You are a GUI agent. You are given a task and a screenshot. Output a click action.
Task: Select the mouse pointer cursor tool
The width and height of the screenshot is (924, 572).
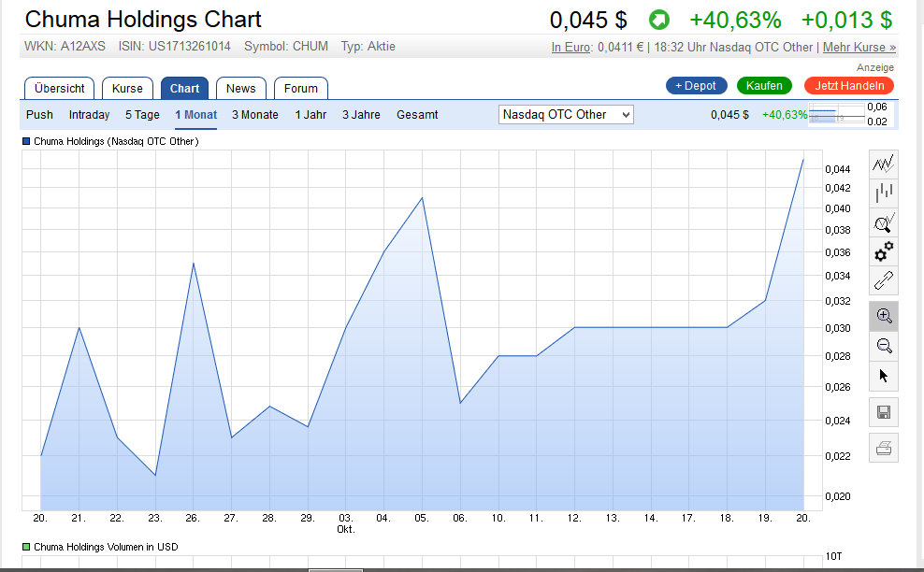884,376
